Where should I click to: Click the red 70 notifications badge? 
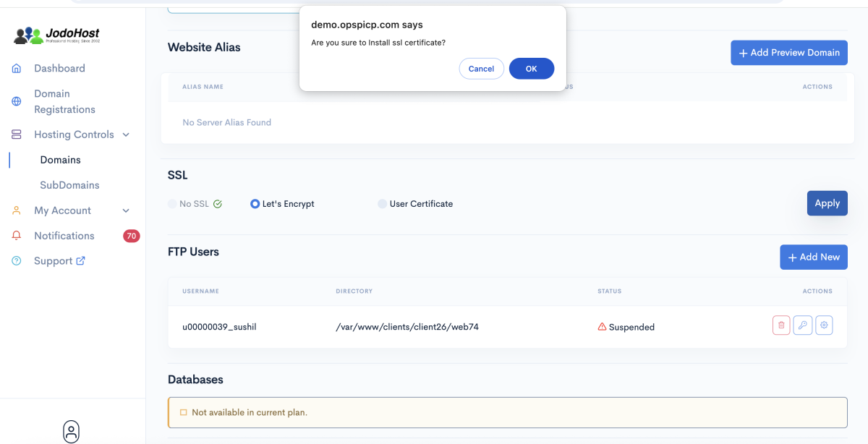pyautogui.click(x=131, y=236)
